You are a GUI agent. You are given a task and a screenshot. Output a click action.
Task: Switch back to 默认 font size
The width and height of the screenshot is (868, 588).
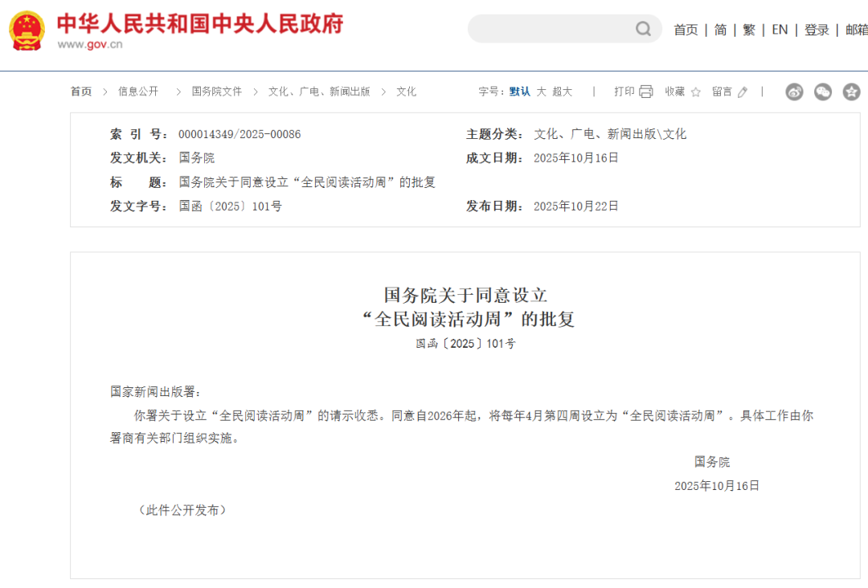point(521,92)
